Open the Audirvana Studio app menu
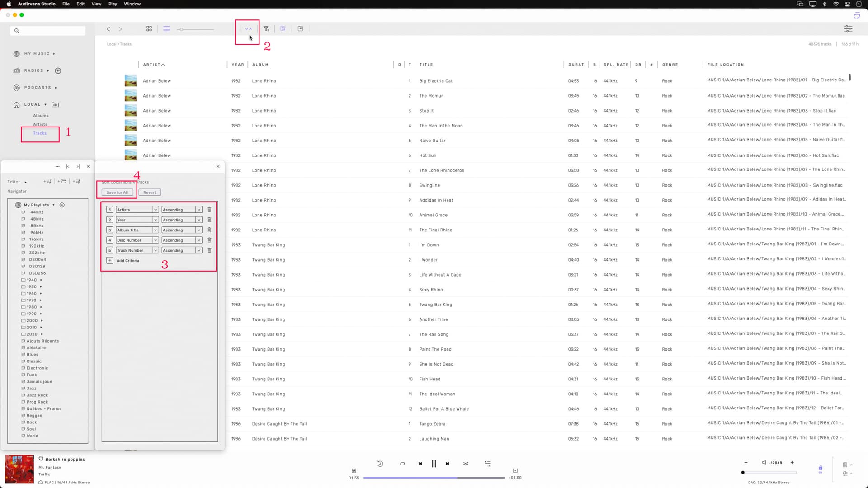The height and width of the screenshot is (488, 868). click(x=37, y=4)
